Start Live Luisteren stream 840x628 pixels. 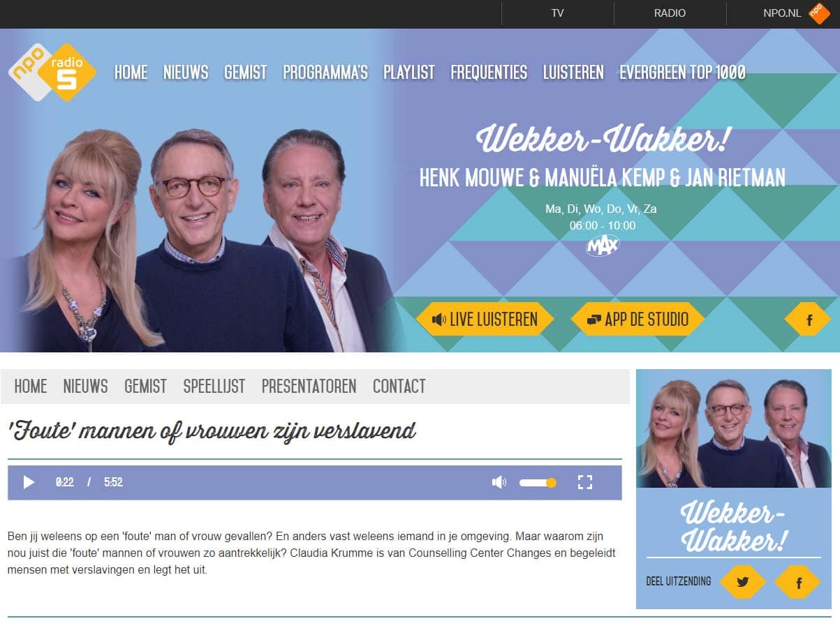(x=485, y=320)
